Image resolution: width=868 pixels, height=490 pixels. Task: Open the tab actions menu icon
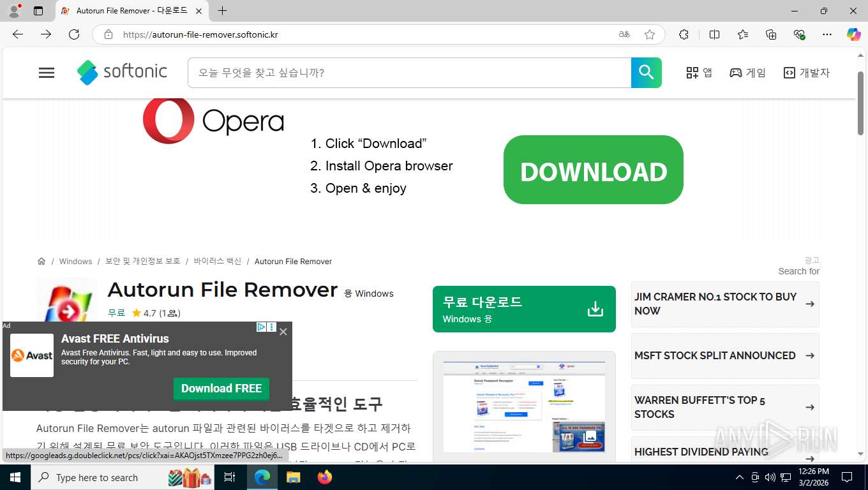38,11
